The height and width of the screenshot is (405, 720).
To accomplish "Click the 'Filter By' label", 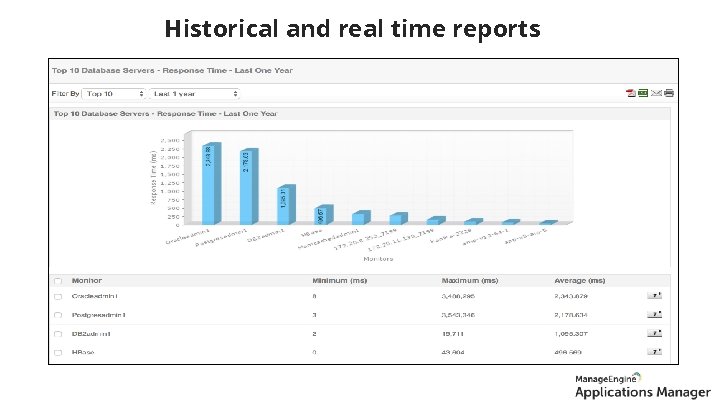I will click(65, 94).
